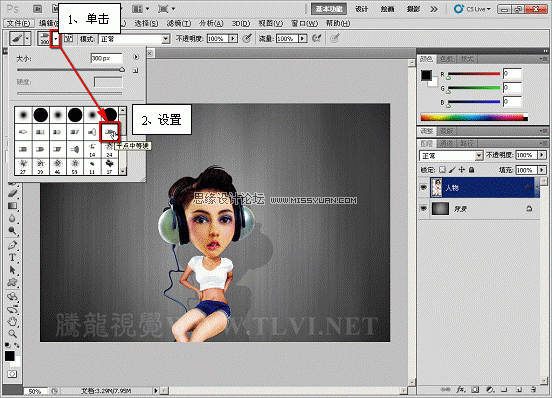Open brush picker flyout menu arrow

[136, 57]
